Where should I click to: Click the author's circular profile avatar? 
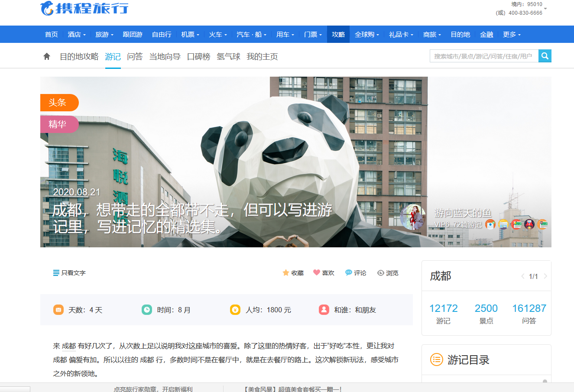point(413,217)
